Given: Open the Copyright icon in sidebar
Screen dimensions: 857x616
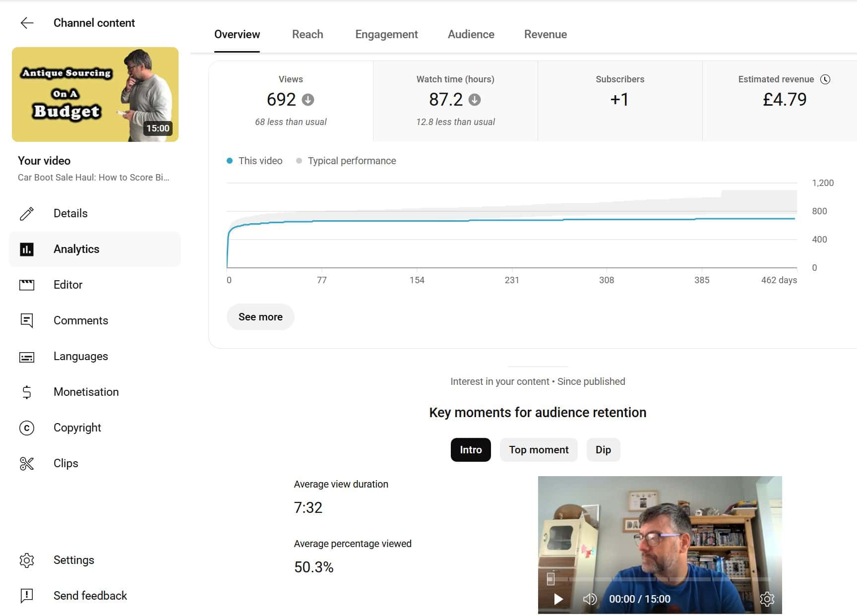Looking at the screenshot, I should [x=27, y=428].
